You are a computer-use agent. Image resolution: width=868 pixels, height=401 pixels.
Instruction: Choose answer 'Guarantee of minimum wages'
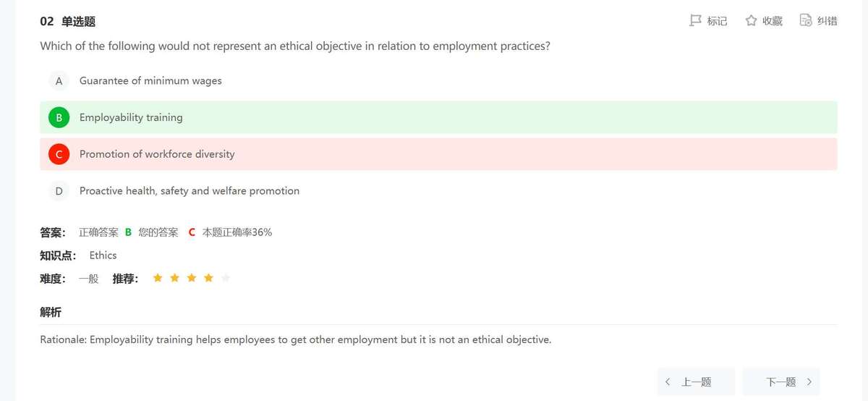[150, 81]
